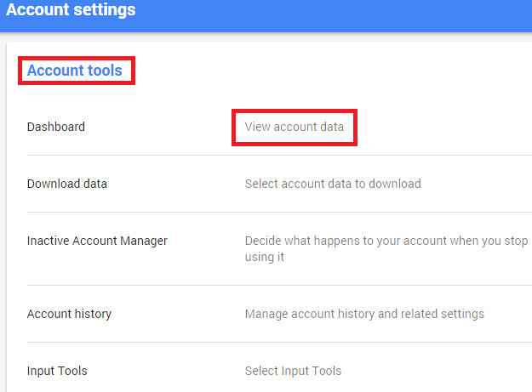Click Select account data to download
This screenshot has width=532, height=392.
click(333, 184)
